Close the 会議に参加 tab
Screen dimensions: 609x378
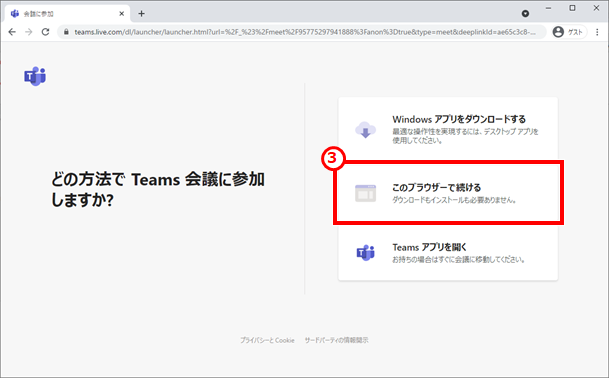122,14
